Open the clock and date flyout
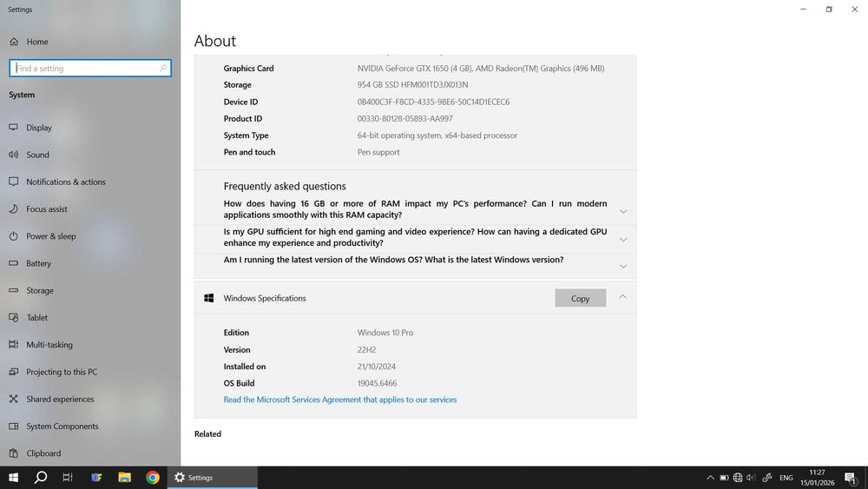 pos(817,478)
